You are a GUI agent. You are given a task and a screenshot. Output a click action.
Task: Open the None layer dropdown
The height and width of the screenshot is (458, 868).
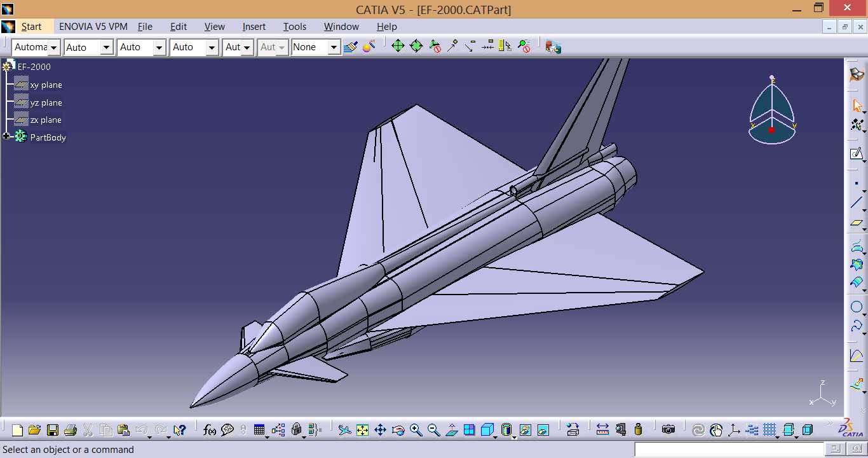[x=334, y=47]
